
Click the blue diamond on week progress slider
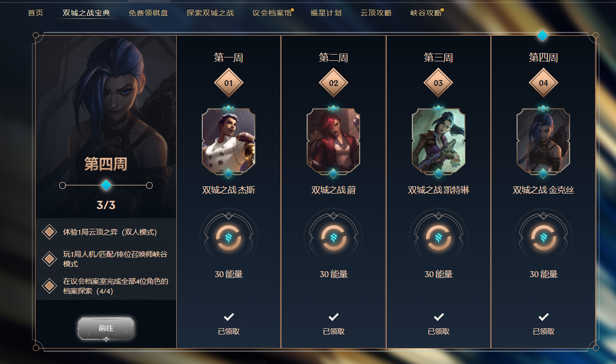106,185
